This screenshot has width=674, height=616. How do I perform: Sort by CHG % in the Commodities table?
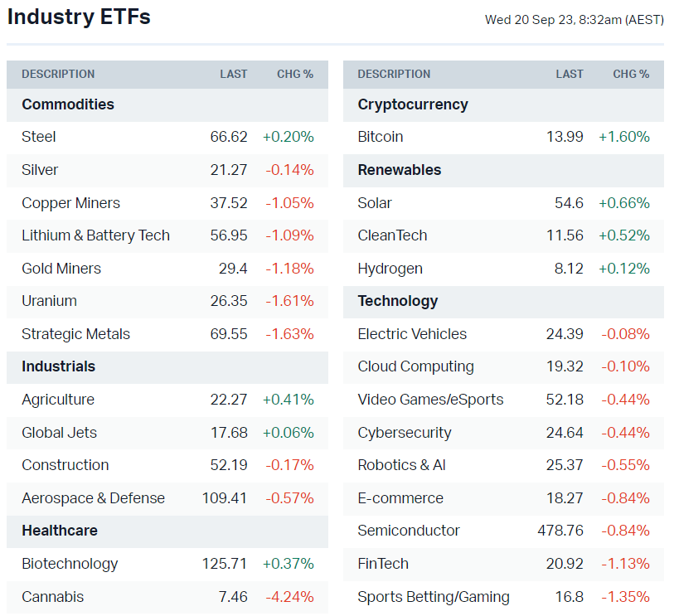tap(295, 74)
